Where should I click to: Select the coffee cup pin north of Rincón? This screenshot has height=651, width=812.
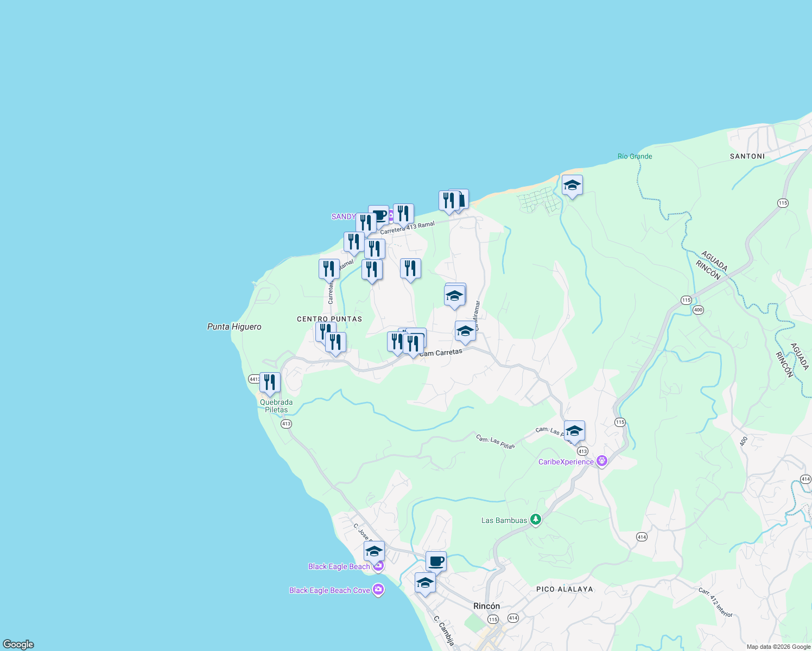coord(435,561)
